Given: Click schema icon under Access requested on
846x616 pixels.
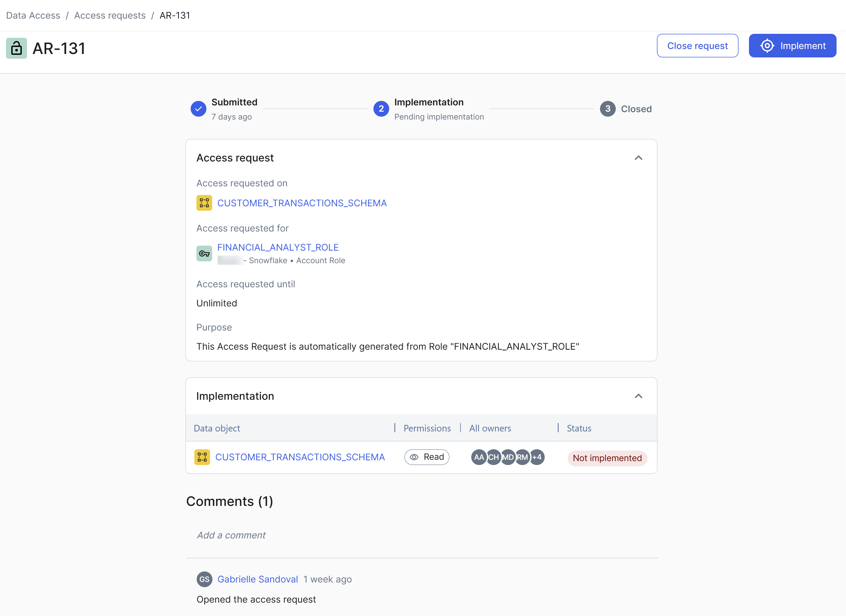Looking at the screenshot, I should (204, 203).
